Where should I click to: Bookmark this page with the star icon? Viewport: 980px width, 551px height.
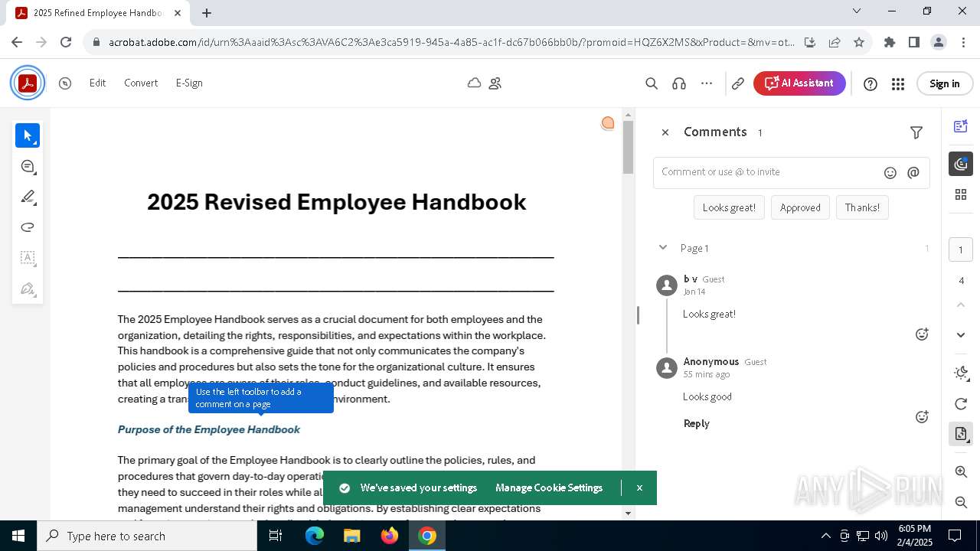(859, 42)
